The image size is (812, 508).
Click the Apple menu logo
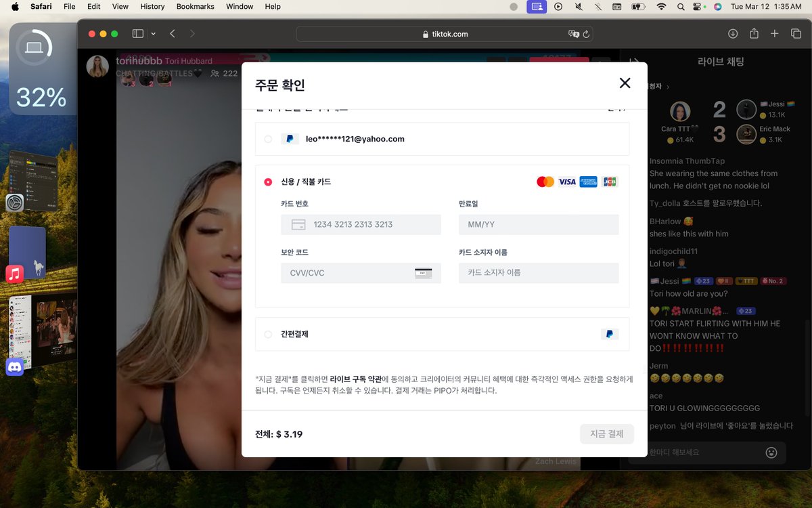click(x=15, y=6)
